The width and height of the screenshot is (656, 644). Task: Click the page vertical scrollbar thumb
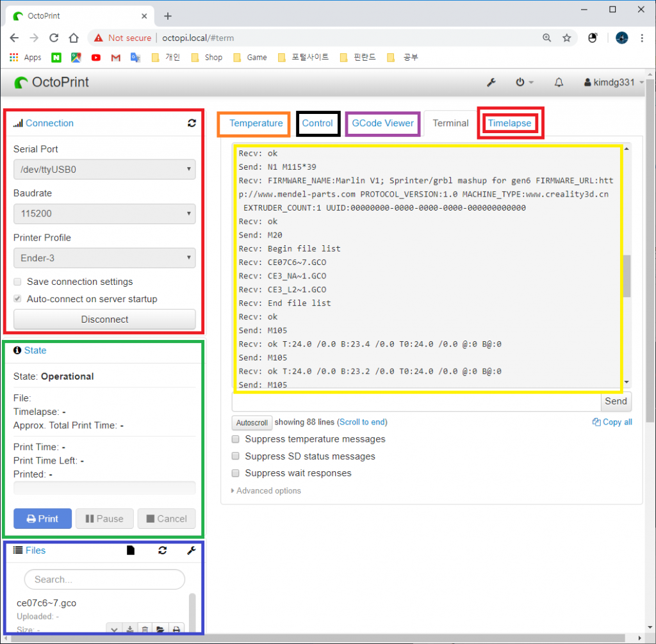coord(650,251)
